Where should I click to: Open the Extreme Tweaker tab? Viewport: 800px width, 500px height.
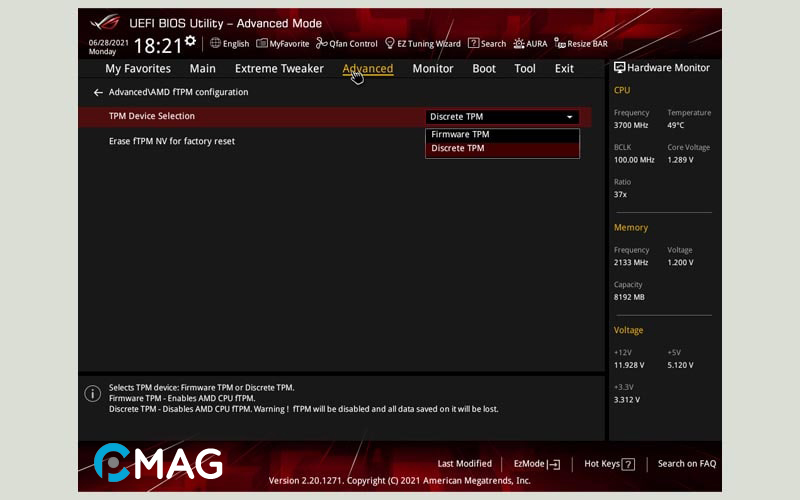[x=279, y=68]
